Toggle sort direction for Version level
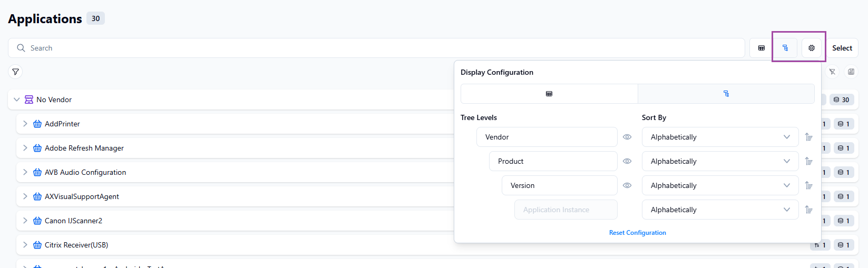The width and height of the screenshot is (868, 268). click(x=809, y=185)
